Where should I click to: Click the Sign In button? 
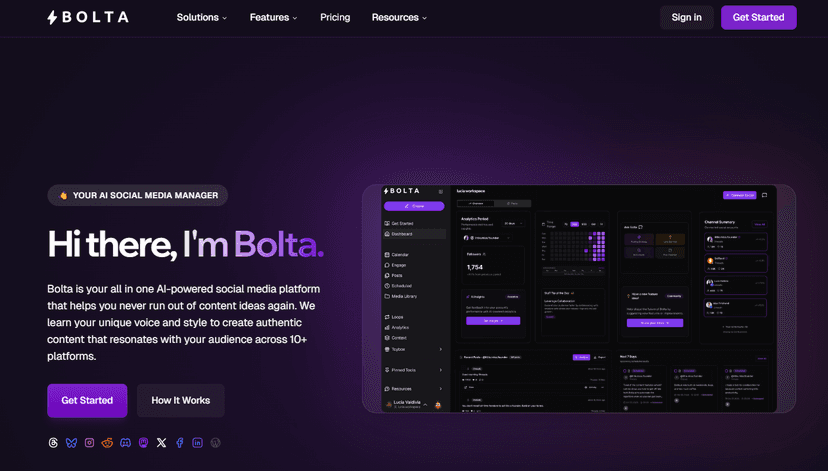[686, 17]
